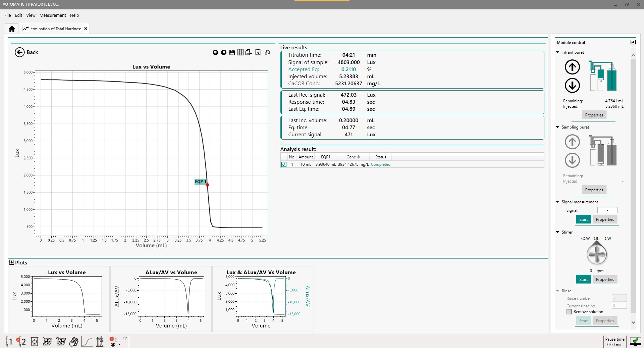Open the data table view icon
The height and width of the screenshot is (348, 644).
[x=240, y=52]
